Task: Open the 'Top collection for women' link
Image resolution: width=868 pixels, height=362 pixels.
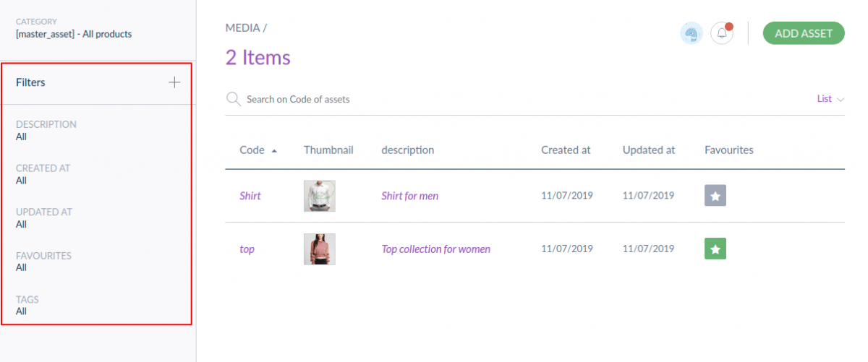Action: coord(436,249)
